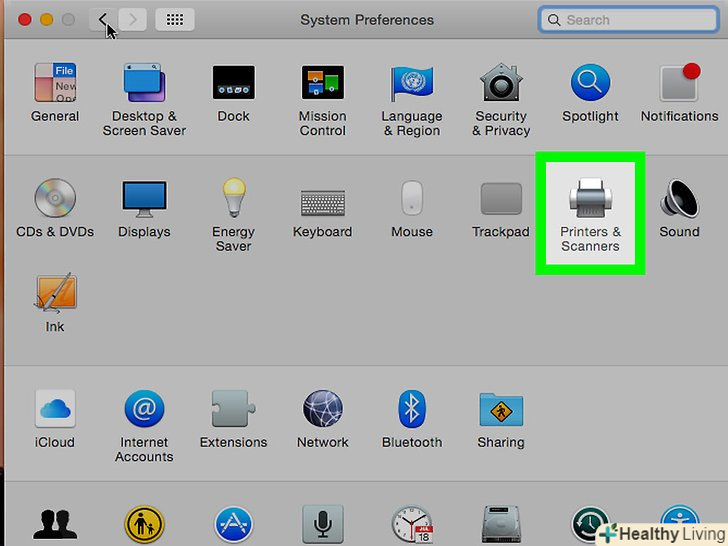Screen dimensions: 728x546
Task: Open Sharing preferences
Action: (x=501, y=419)
